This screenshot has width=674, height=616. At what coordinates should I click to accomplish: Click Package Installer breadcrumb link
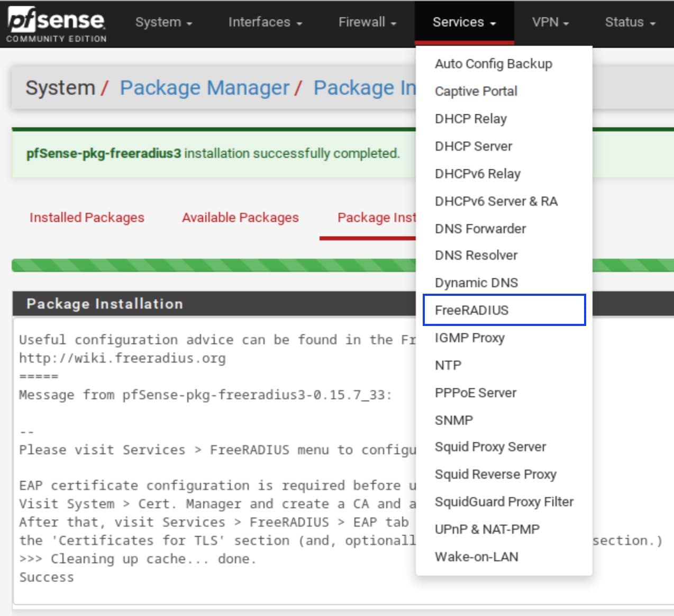click(365, 88)
